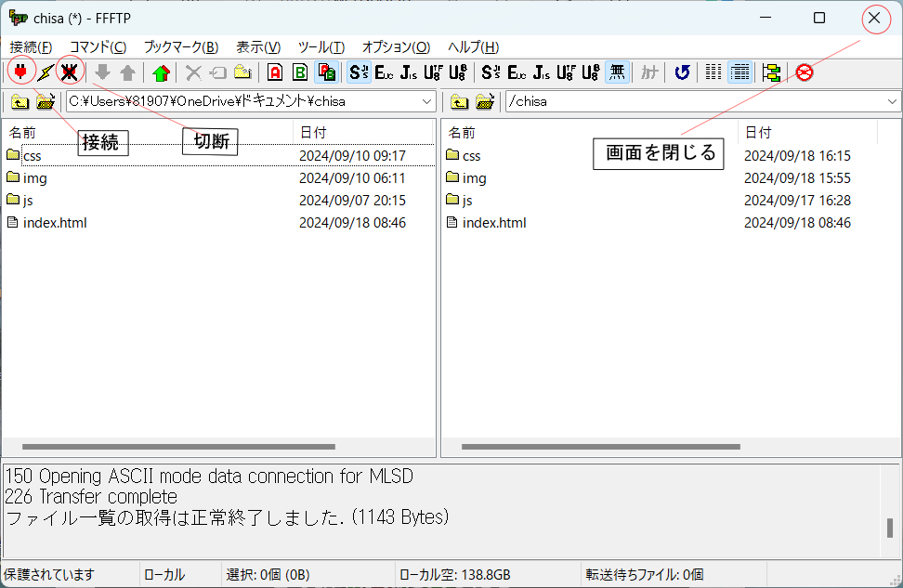
Task: Abort the transfer with the red prohibition icon
Action: click(x=803, y=72)
